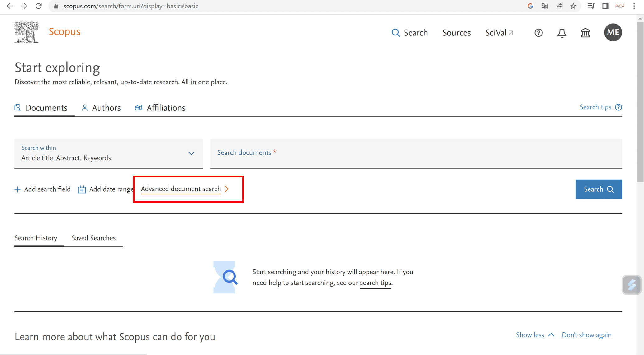Open the ME user profile avatar
Image resolution: width=644 pixels, height=355 pixels.
613,32
